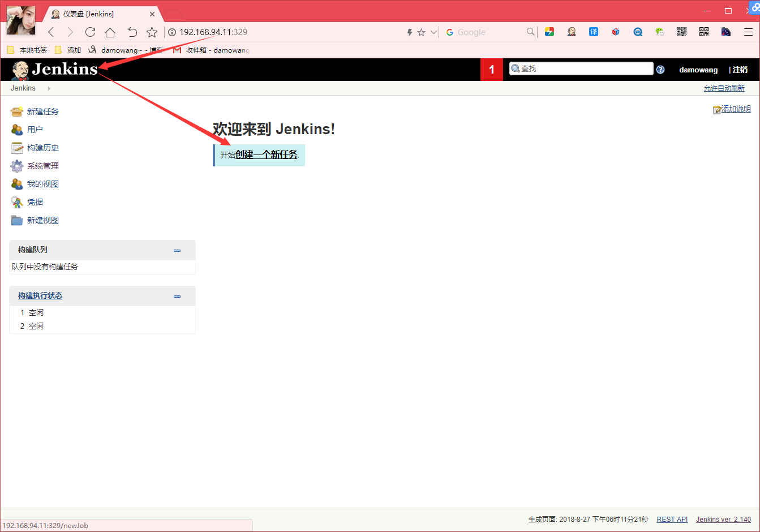The width and height of the screenshot is (760, 532).
Task: Click the browser back arrow
Action: (51, 32)
